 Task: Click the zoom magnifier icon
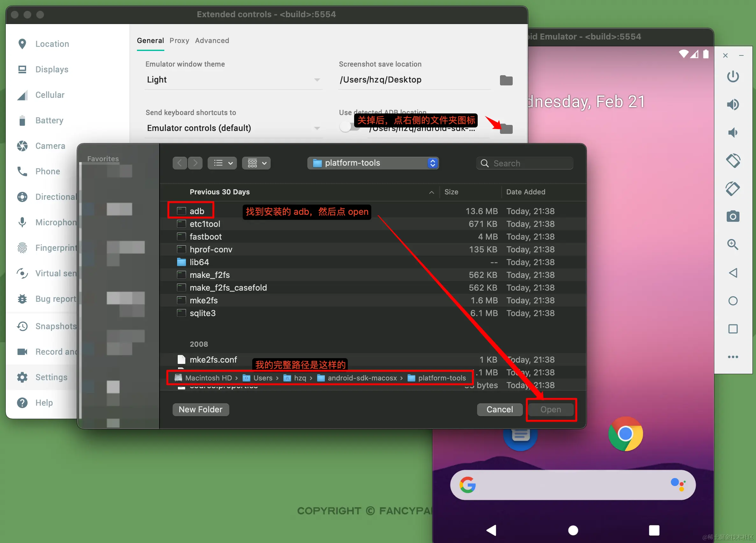[733, 244]
